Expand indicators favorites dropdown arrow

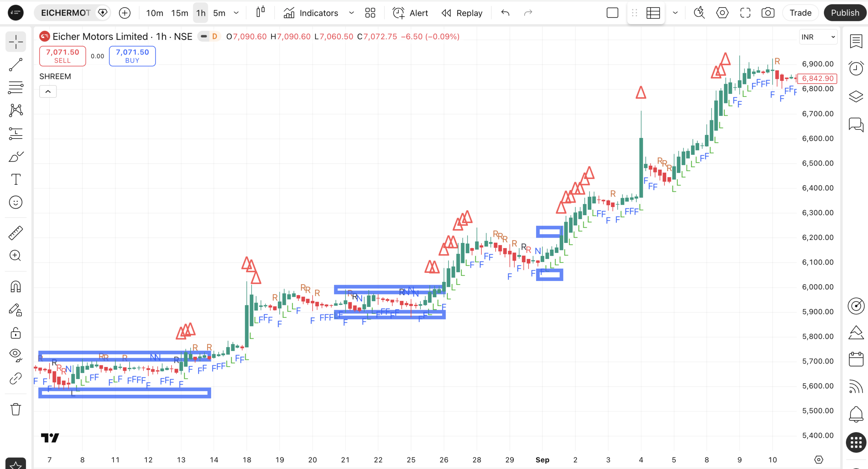click(352, 13)
